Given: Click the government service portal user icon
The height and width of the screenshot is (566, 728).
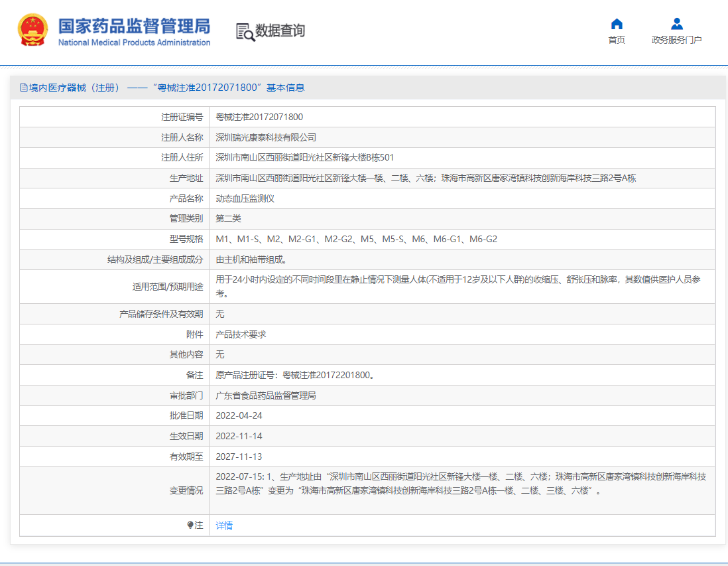Looking at the screenshot, I should point(676,25).
